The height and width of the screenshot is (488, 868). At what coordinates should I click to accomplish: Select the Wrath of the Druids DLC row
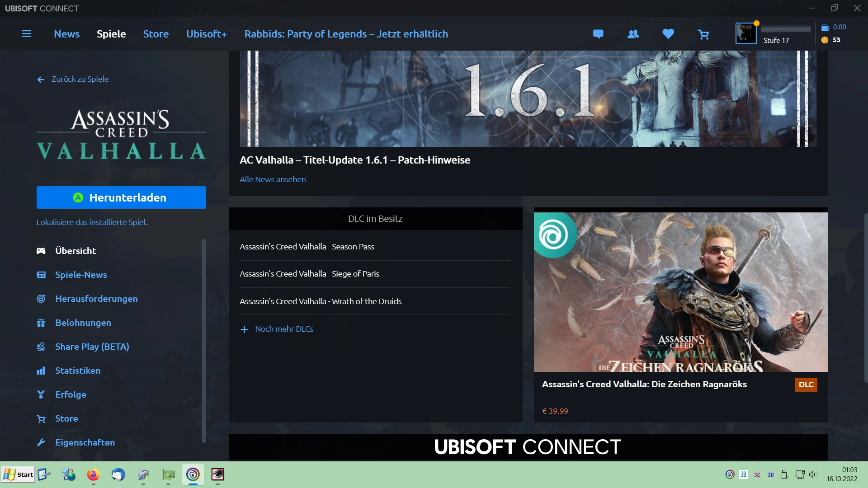tap(375, 301)
